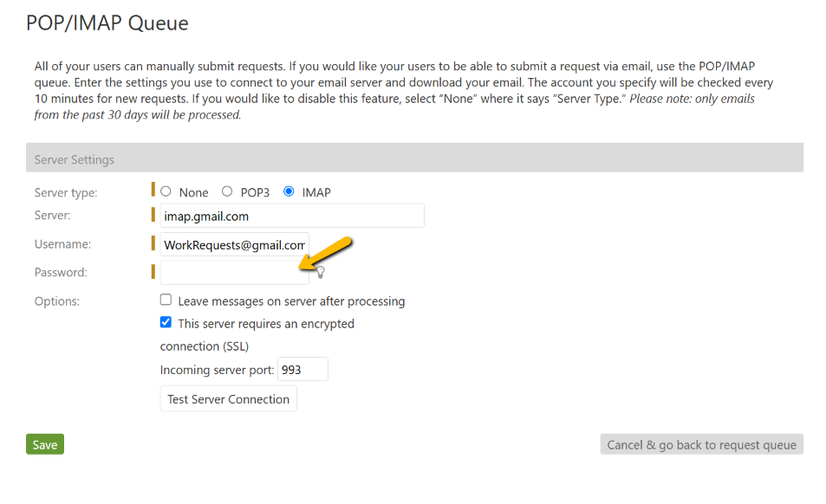Select the None server type radio

(x=166, y=191)
